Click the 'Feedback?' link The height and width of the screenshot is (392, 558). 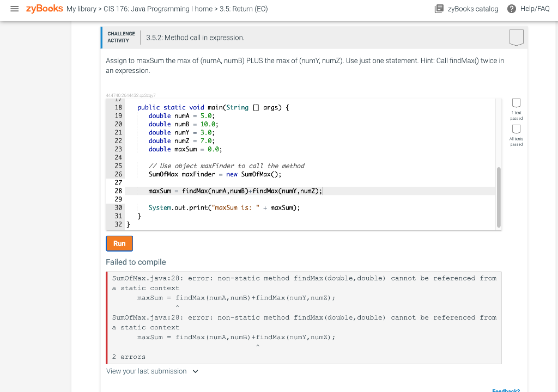506,390
